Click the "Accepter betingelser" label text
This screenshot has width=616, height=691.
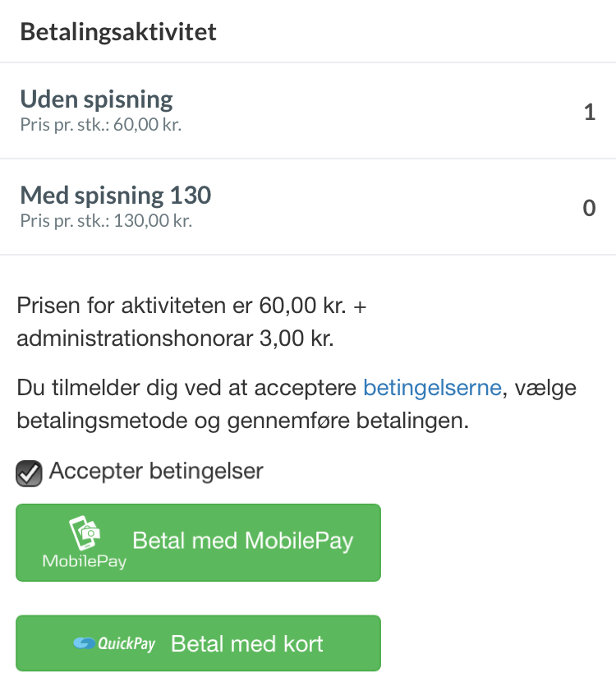pyautogui.click(x=156, y=472)
